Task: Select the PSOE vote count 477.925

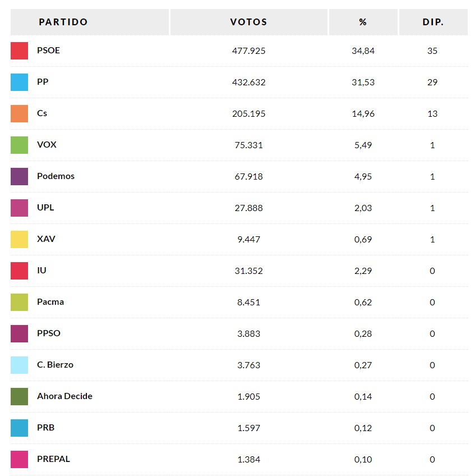Action: click(248, 51)
